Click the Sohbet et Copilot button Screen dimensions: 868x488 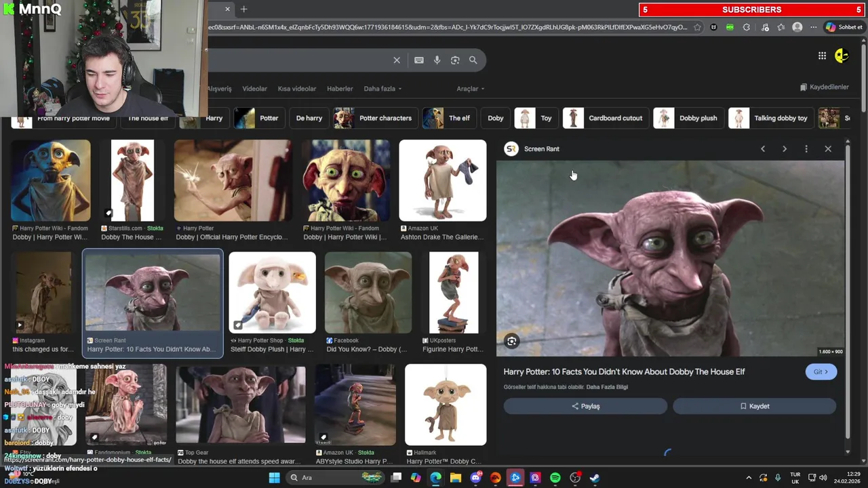[844, 27]
